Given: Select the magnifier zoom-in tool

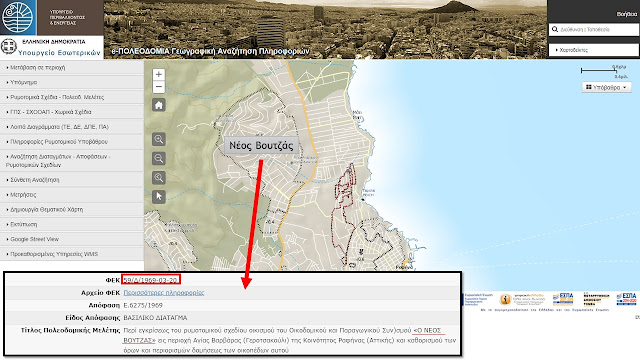Looking at the screenshot, I should point(159,139).
